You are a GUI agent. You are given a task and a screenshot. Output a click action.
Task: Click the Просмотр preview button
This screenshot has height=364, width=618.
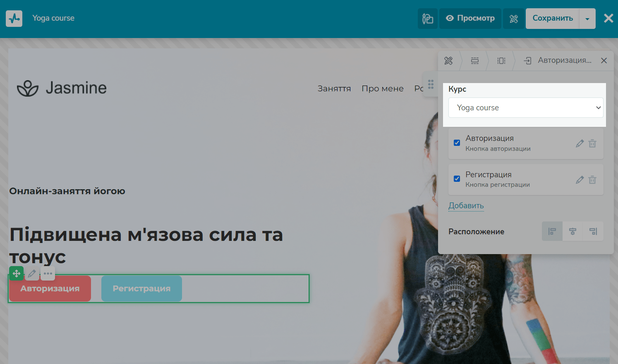click(470, 19)
